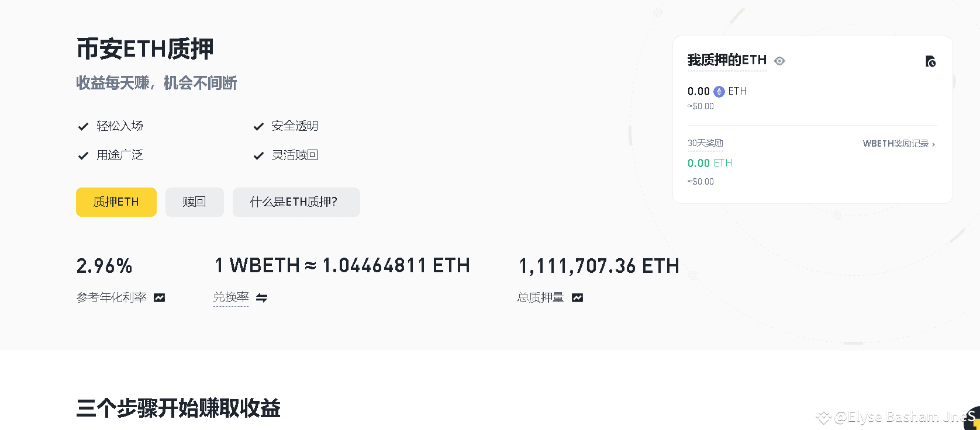Open the 兑换率 tooltip via its dotted underline

click(x=231, y=297)
